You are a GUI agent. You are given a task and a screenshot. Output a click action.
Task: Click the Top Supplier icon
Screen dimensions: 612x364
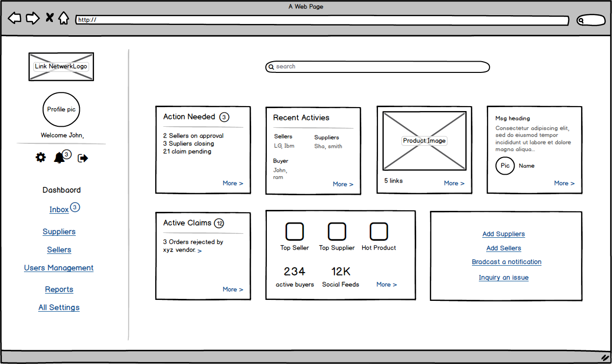(337, 231)
